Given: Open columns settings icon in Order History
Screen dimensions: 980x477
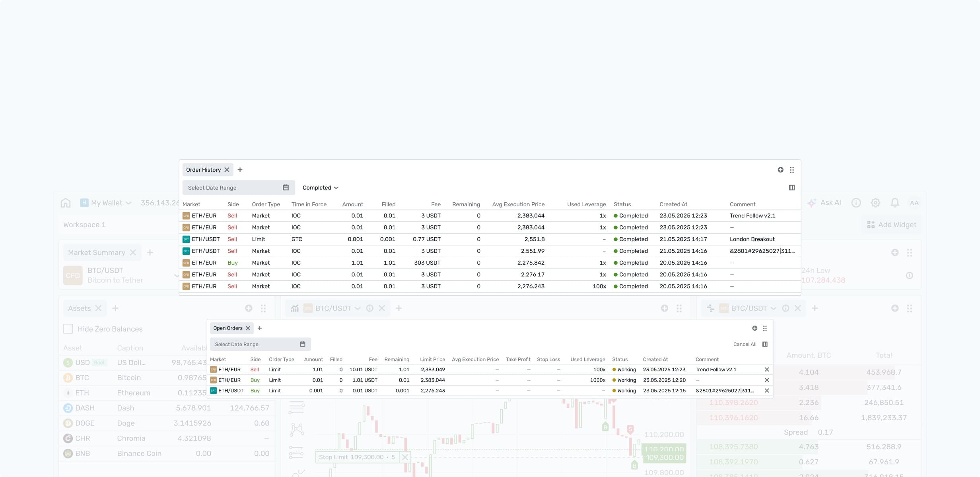Looking at the screenshot, I should point(792,188).
